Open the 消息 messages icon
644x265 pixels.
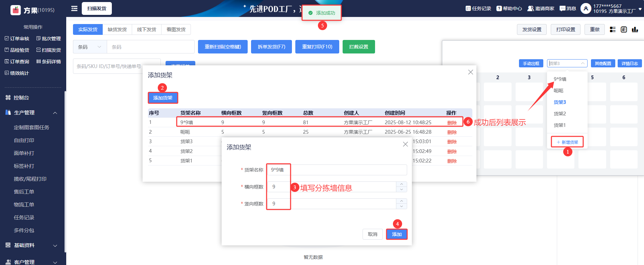click(562, 8)
